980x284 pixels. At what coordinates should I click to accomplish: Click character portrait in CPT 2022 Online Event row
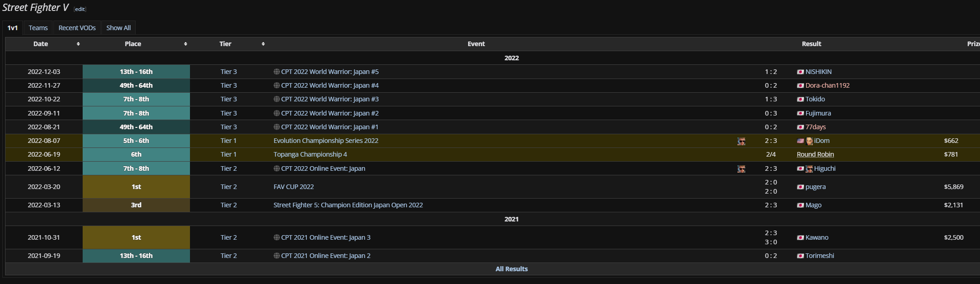(741, 168)
